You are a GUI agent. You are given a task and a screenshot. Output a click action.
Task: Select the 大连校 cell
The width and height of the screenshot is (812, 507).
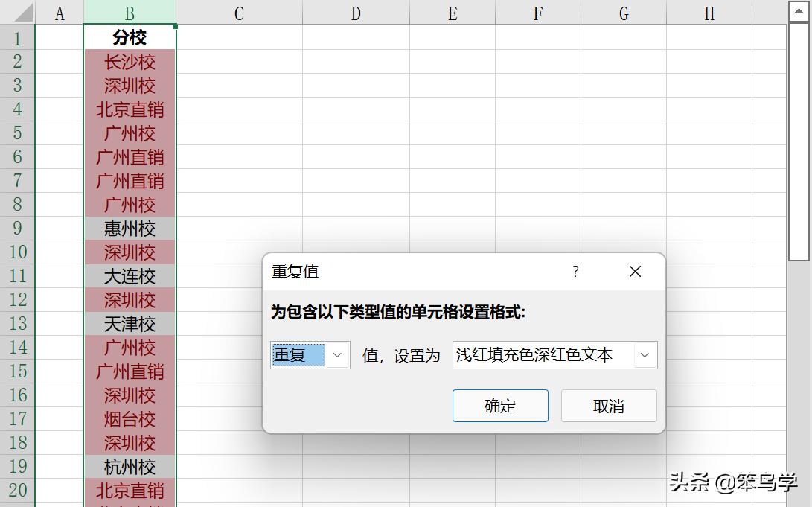[130, 276]
